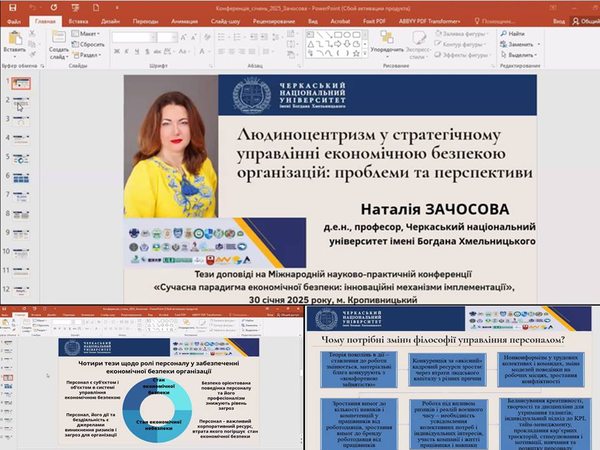
Task: Open the font name combo box
Action: point(135,36)
